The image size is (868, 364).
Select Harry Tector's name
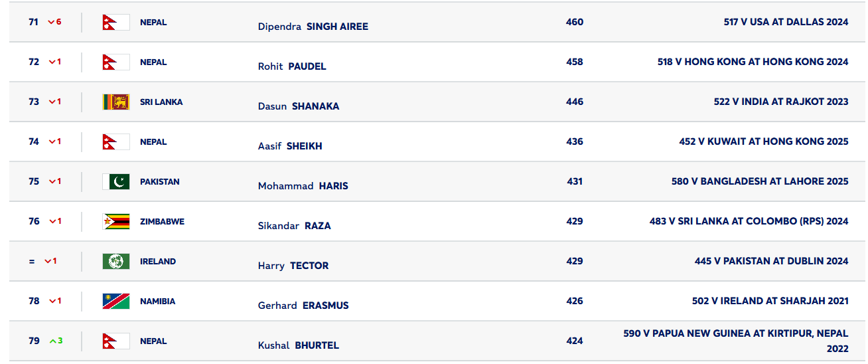click(293, 266)
